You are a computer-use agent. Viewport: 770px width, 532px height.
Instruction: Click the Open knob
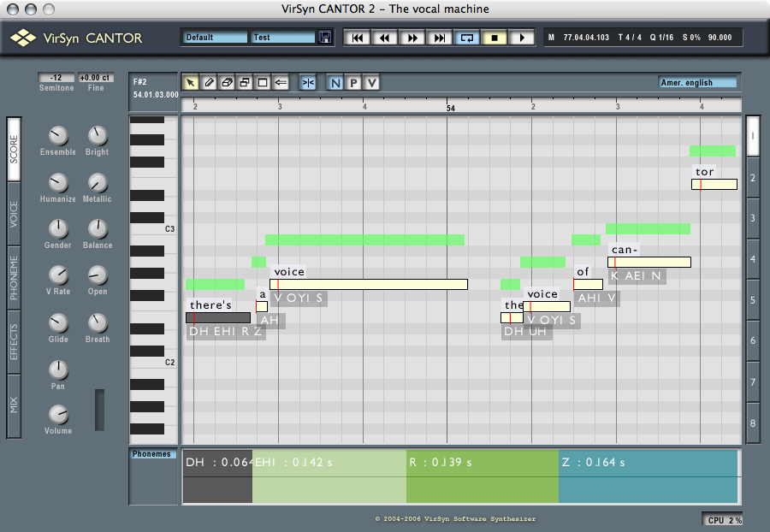(x=98, y=275)
